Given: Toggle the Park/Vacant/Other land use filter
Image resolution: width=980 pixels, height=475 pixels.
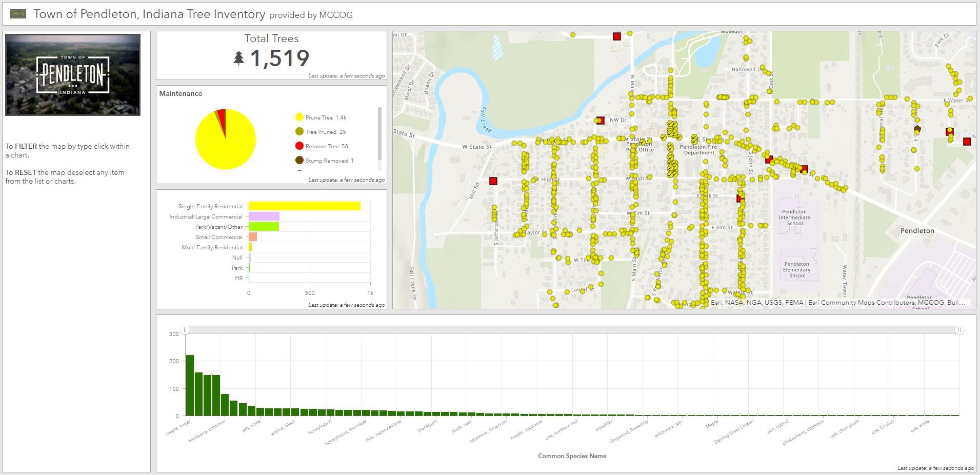Looking at the screenshot, I should [263, 226].
